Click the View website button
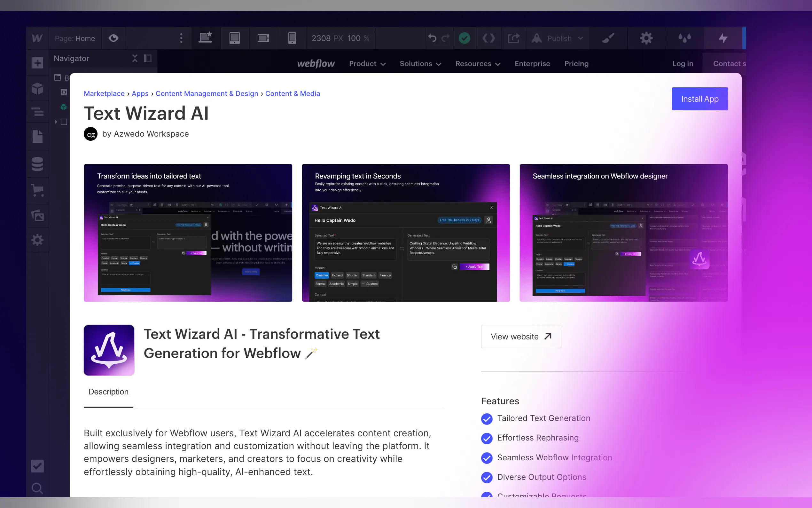This screenshot has height=508, width=812. pyautogui.click(x=521, y=336)
